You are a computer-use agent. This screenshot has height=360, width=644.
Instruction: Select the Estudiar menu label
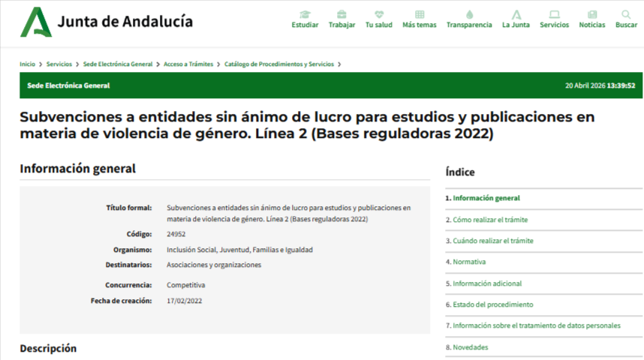click(x=305, y=25)
